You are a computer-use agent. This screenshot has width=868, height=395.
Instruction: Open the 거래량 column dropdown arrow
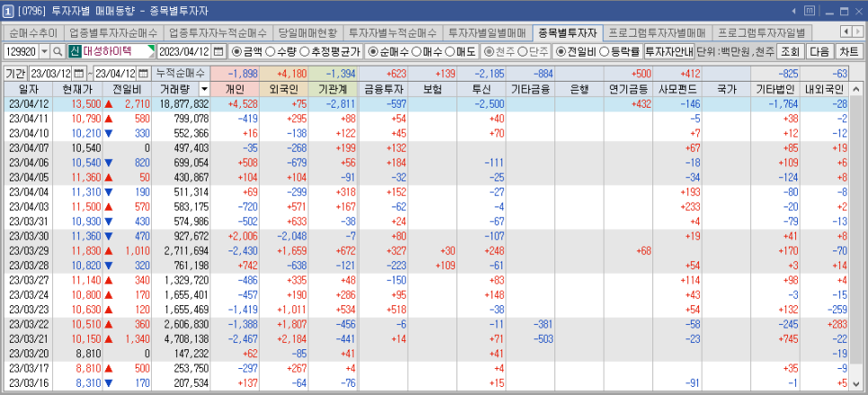pos(204,90)
